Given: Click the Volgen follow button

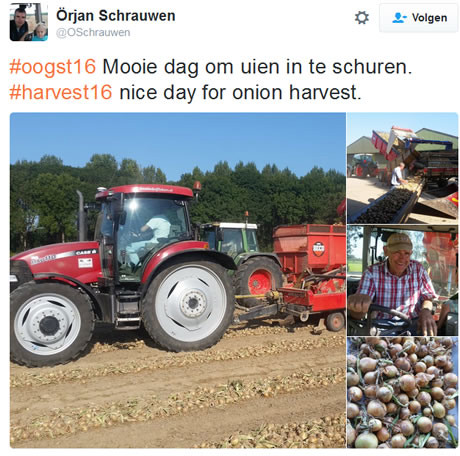Looking at the screenshot, I should (x=419, y=18).
